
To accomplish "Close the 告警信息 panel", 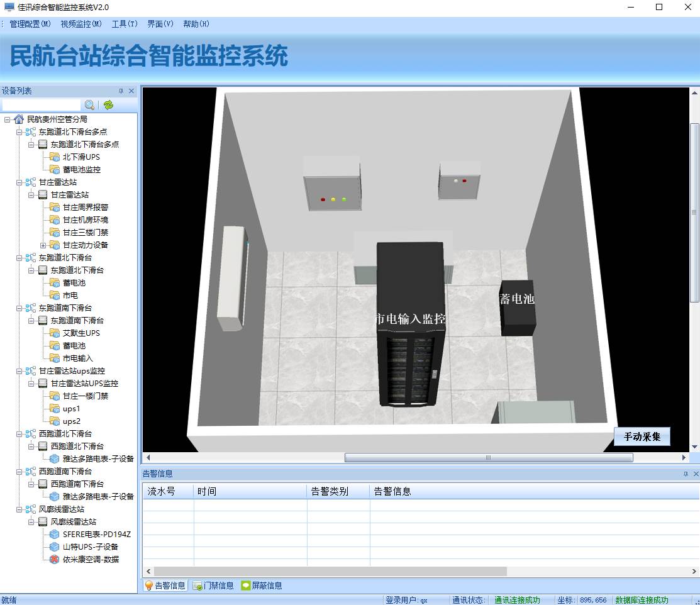I will (x=695, y=474).
